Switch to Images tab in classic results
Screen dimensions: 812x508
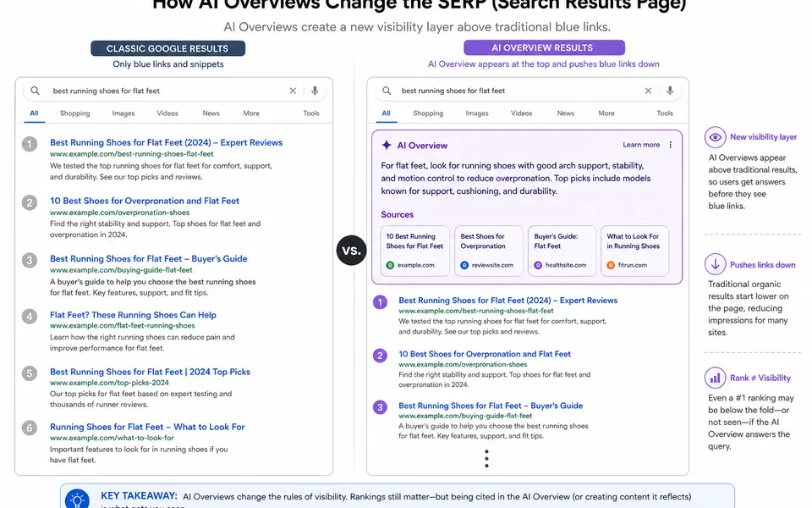(123, 113)
